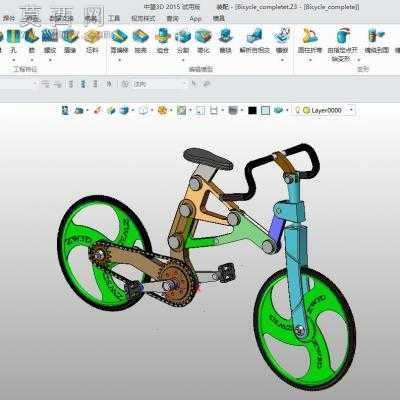Select the 抽壳 (Shell) tool
Viewport: 400px width, 400px height.
(x=141, y=41)
